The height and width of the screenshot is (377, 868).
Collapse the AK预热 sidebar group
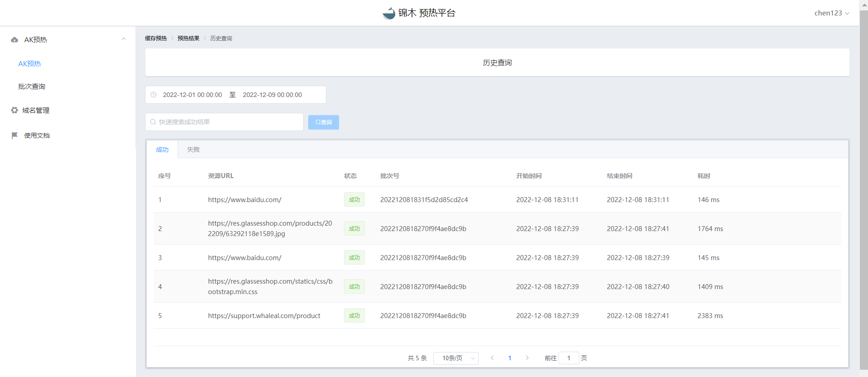(124, 39)
